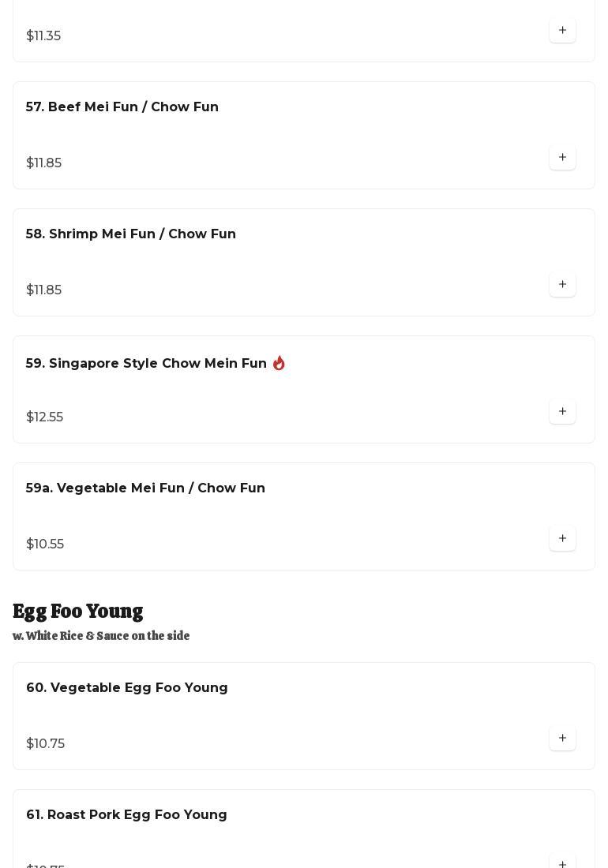Click the $11.85 price on Beef Mei Fun
Screen dimensions: 608x868
click(44, 163)
